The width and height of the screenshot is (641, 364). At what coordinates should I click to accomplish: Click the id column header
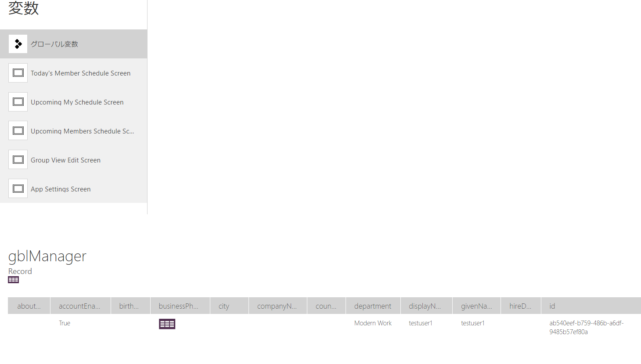click(x=591, y=306)
